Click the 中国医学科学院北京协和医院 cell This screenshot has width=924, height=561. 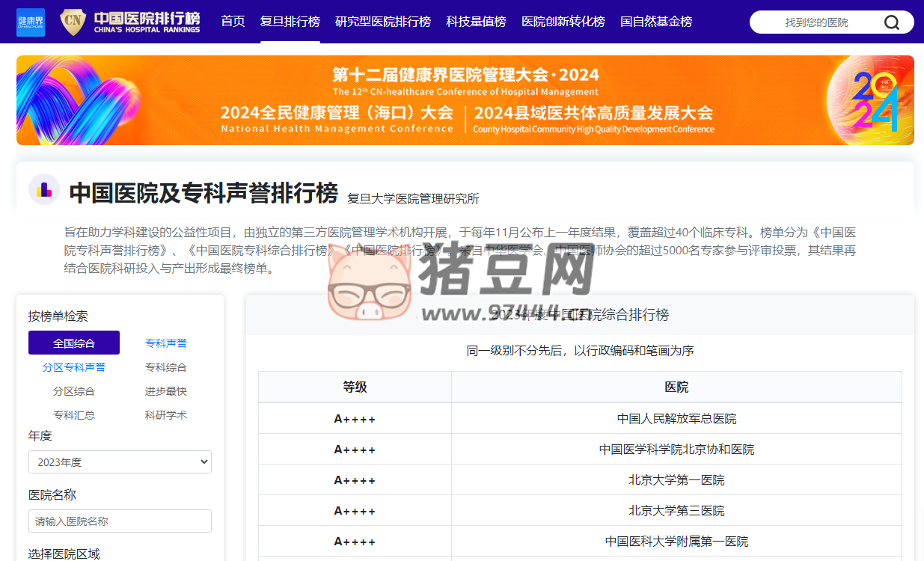click(676, 450)
